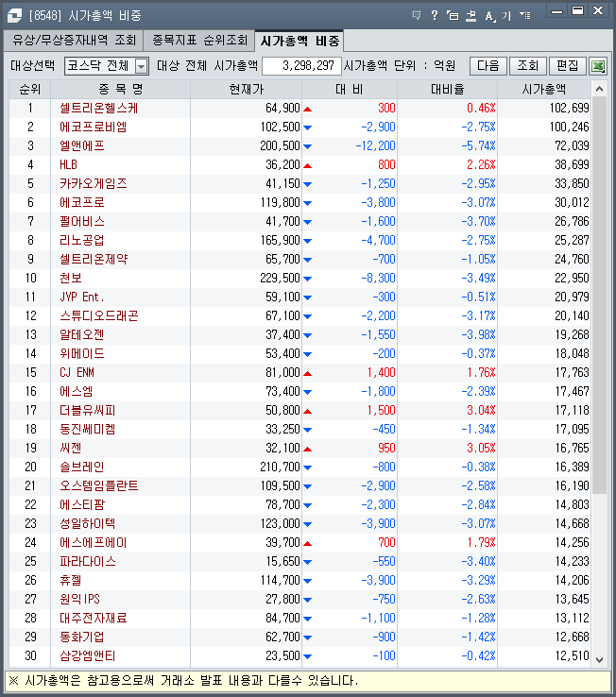
Task: Click the scrollbar down arrow
Action: (x=599, y=659)
